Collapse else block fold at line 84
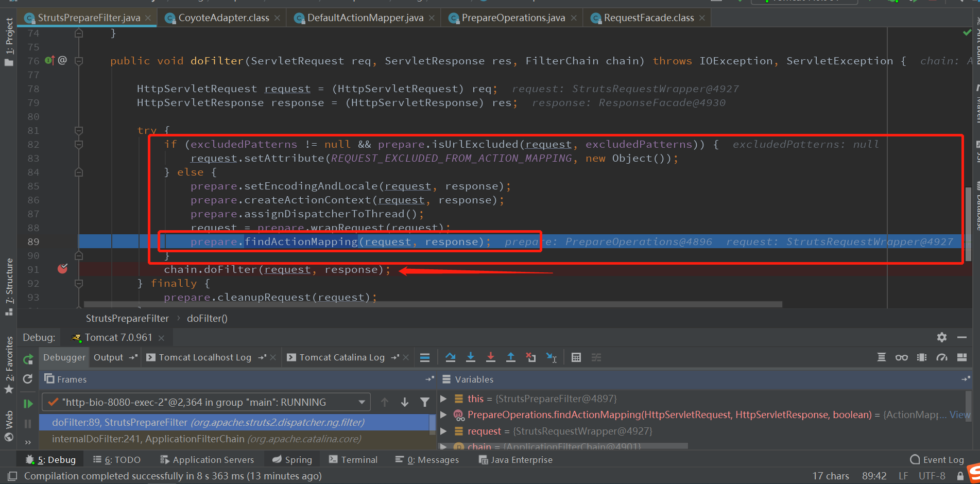The image size is (980, 484). (79, 172)
